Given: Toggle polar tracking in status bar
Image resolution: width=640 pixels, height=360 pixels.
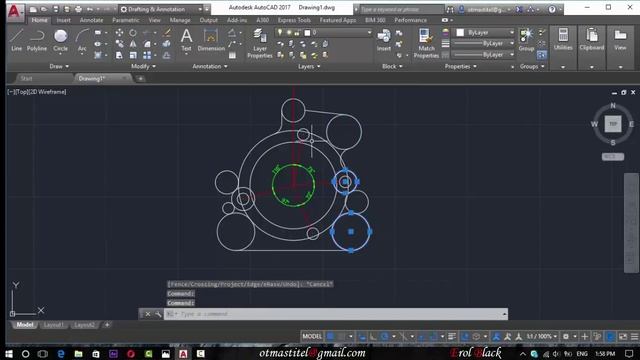Looking at the screenshot, I should click(384, 336).
